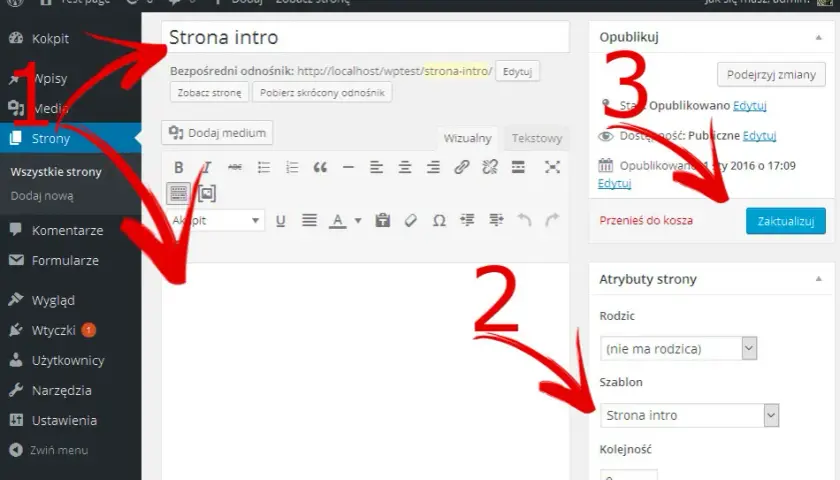Viewport: 840px width, 480px height.
Task: Remove link from text
Action: [490, 167]
